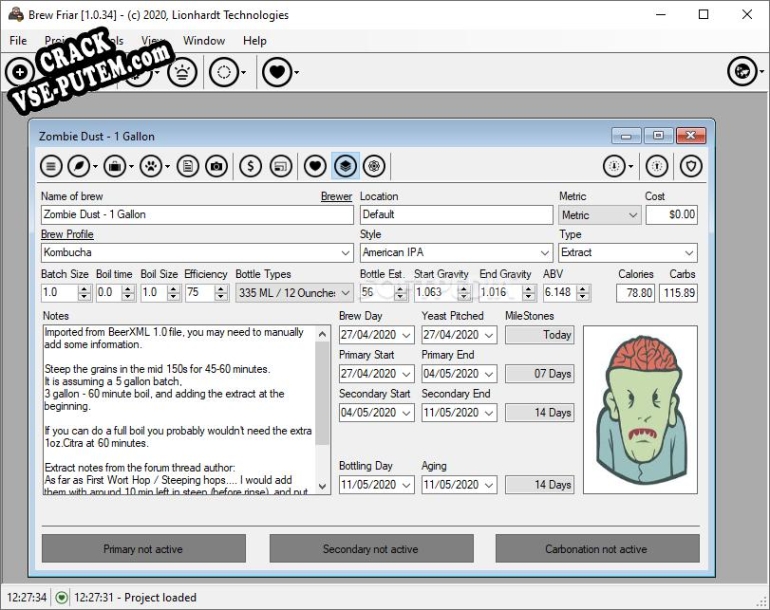The width and height of the screenshot is (770, 610).
Task: Click the camera icon in the brew toolbar
Action: (216, 166)
